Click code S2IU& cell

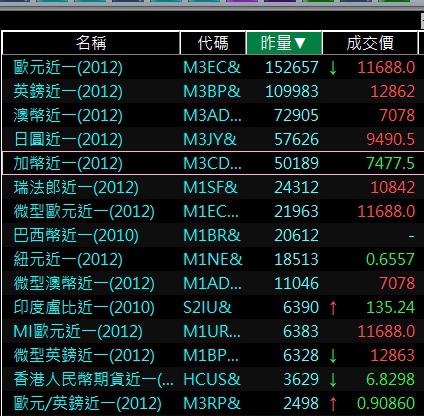207,308
